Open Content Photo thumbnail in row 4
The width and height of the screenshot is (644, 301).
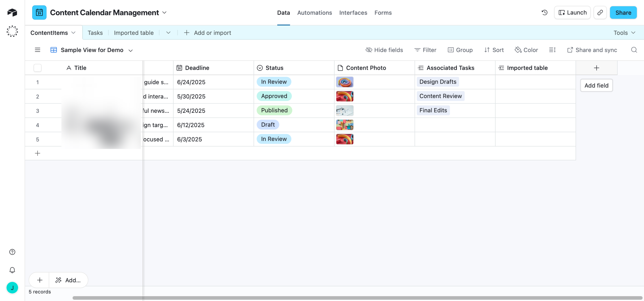click(345, 125)
